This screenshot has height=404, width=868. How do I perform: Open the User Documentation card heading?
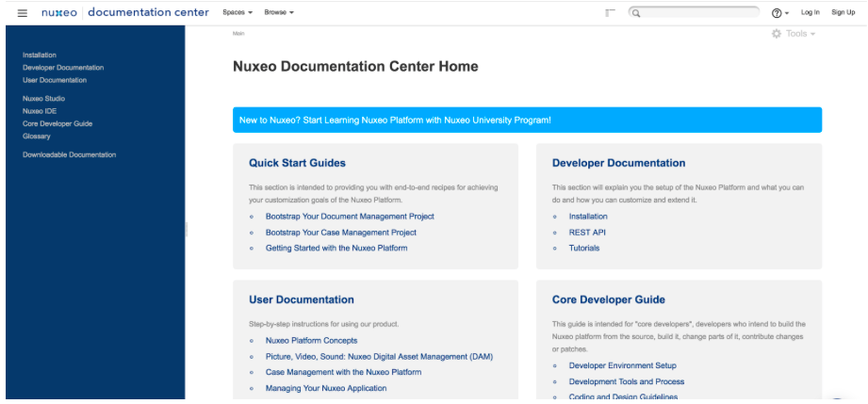click(302, 299)
